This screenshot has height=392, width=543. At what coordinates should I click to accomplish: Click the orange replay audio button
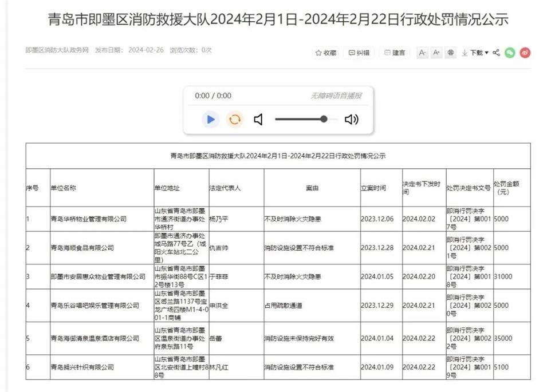[235, 120]
